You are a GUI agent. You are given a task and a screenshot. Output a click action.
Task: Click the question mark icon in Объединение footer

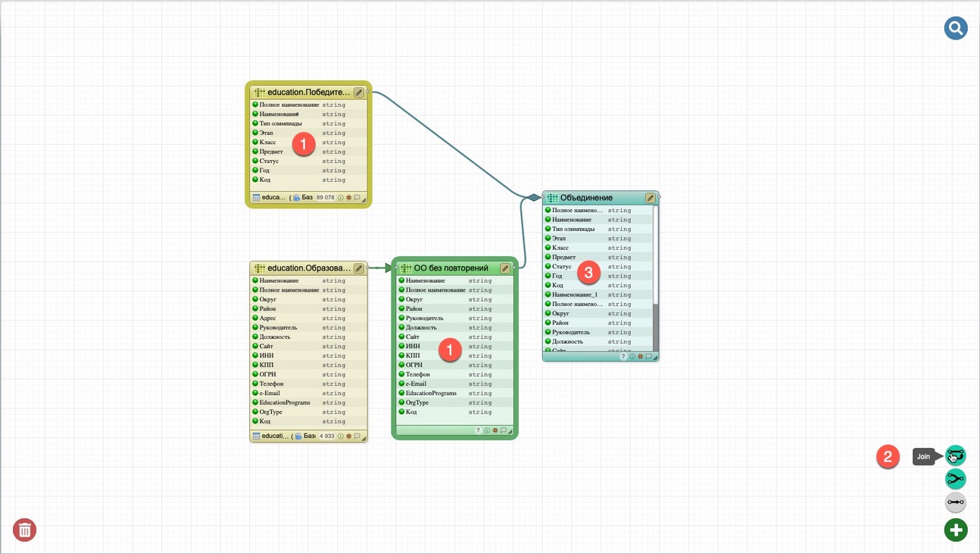tap(623, 356)
